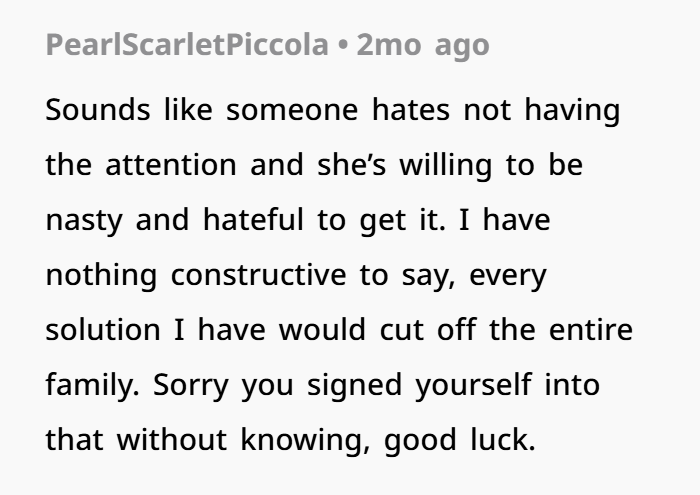Click the word 'hateful' in the comment

pos(253,220)
